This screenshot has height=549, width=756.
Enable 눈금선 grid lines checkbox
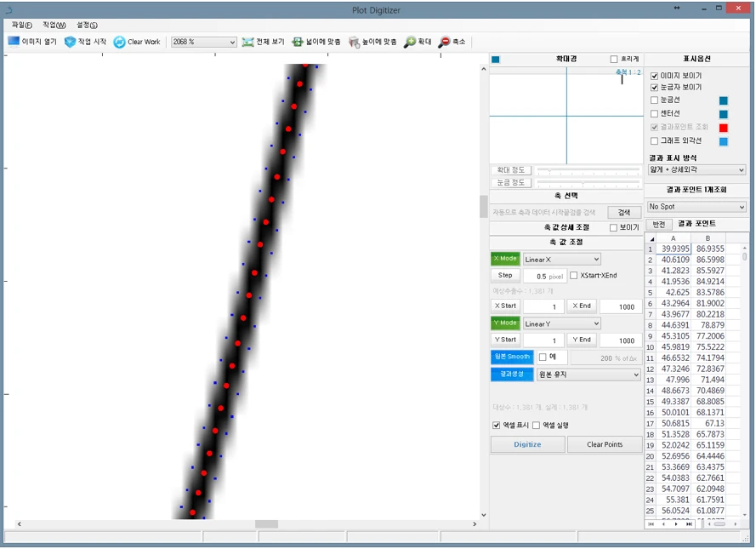(x=654, y=100)
